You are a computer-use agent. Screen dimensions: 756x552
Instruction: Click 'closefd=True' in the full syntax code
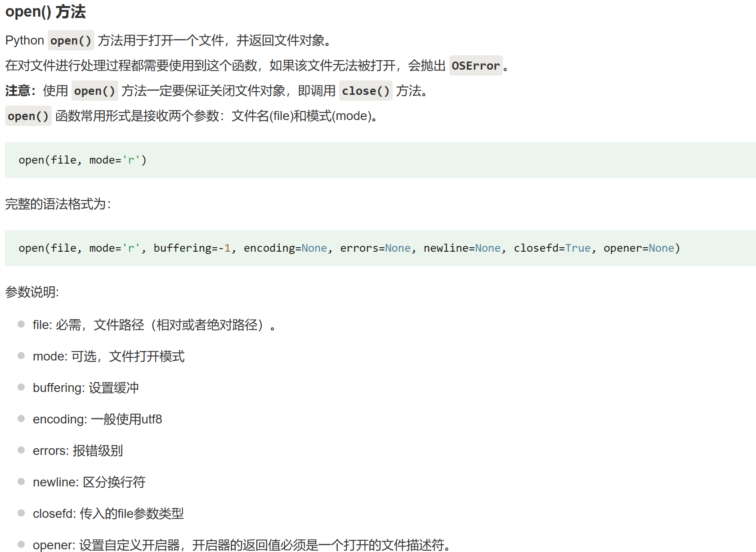coord(552,248)
